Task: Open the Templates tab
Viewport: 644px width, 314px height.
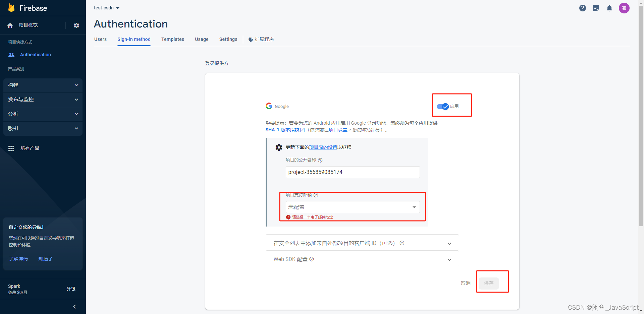Action: [173, 39]
